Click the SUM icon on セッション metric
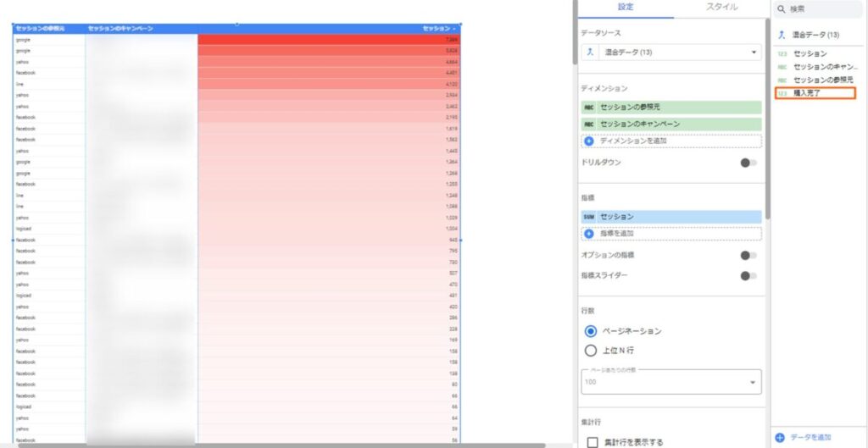The width and height of the screenshot is (868, 448). tap(589, 217)
